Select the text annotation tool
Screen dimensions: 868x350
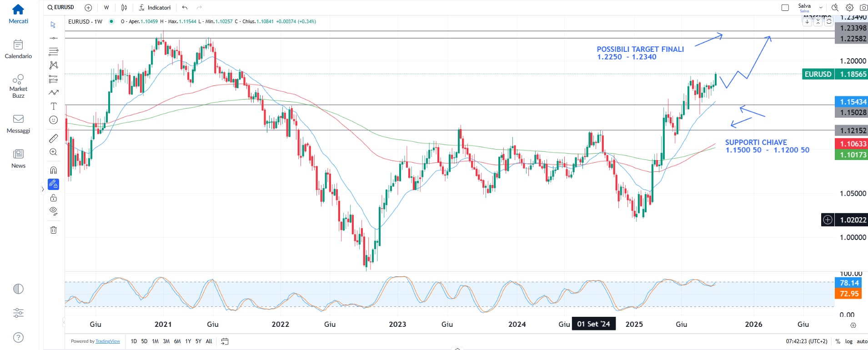(53, 106)
